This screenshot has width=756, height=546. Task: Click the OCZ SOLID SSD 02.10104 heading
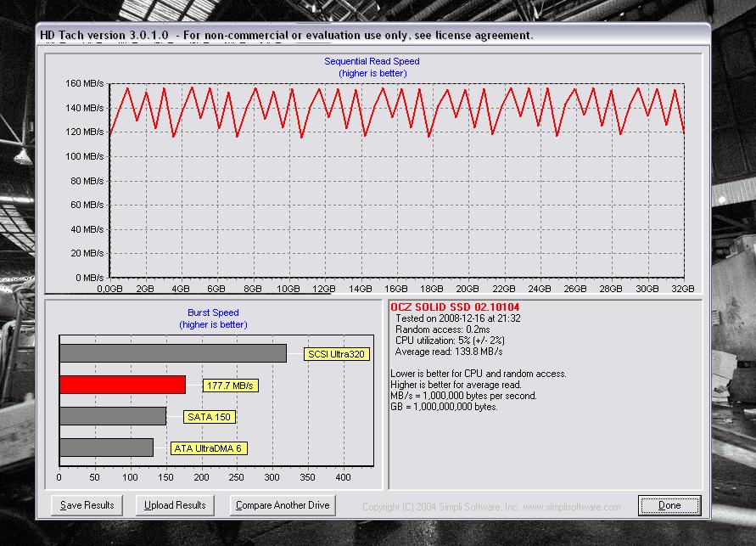coord(455,307)
